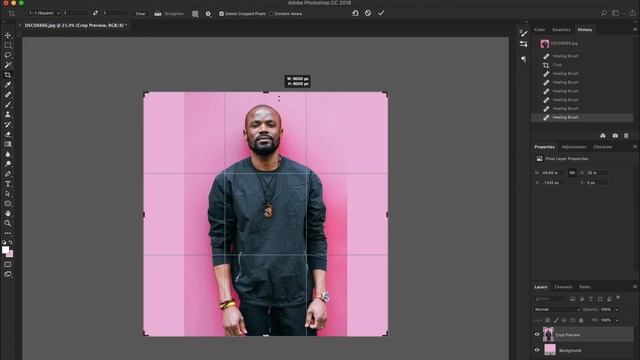Screen dimensions: 640x360
Task: Switch to the Character tab
Action: click(603, 147)
